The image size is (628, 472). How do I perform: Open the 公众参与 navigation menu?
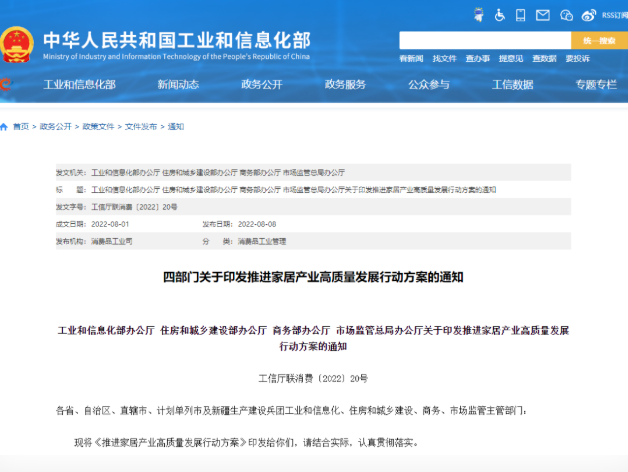(429, 85)
